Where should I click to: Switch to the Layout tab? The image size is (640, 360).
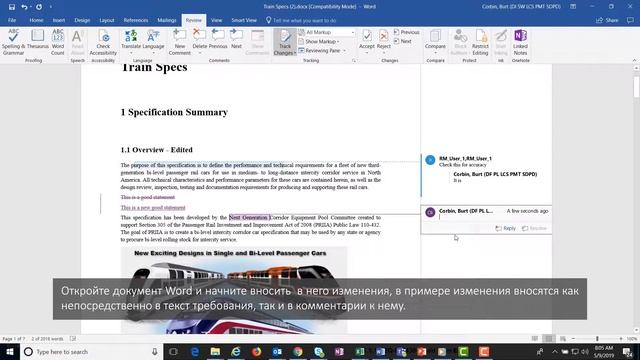click(x=107, y=20)
